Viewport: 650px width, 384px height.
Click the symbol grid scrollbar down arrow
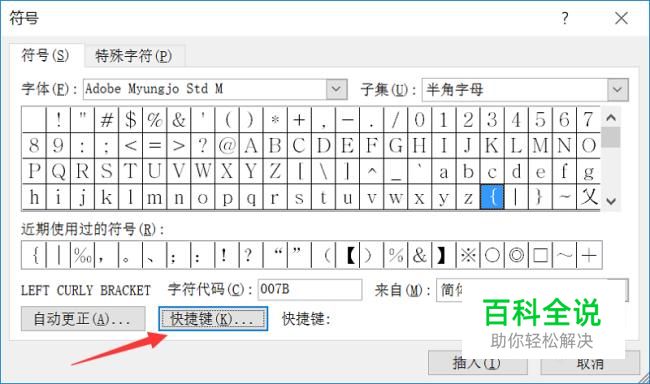pos(611,201)
